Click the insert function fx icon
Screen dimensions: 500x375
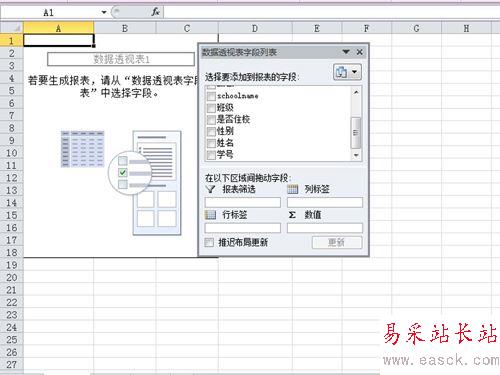(155, 12)
